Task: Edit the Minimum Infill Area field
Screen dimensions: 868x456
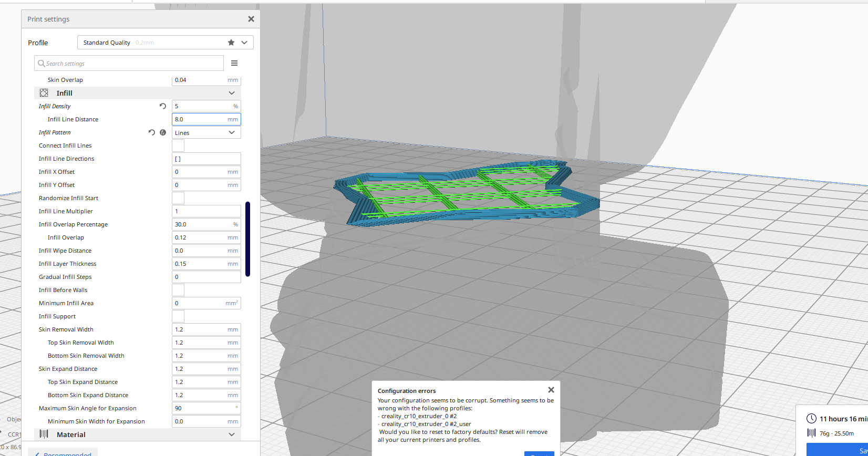Action: tap(206, 303)
